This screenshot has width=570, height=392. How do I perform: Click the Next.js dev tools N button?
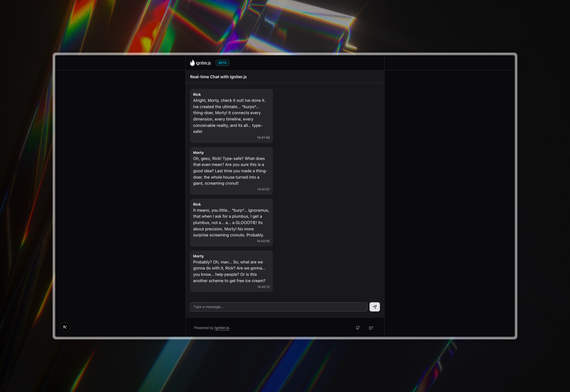point(65,327)
